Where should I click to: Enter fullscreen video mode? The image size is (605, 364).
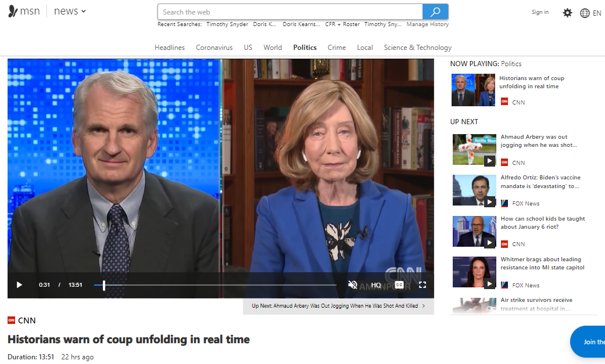[x=423, y=285]
